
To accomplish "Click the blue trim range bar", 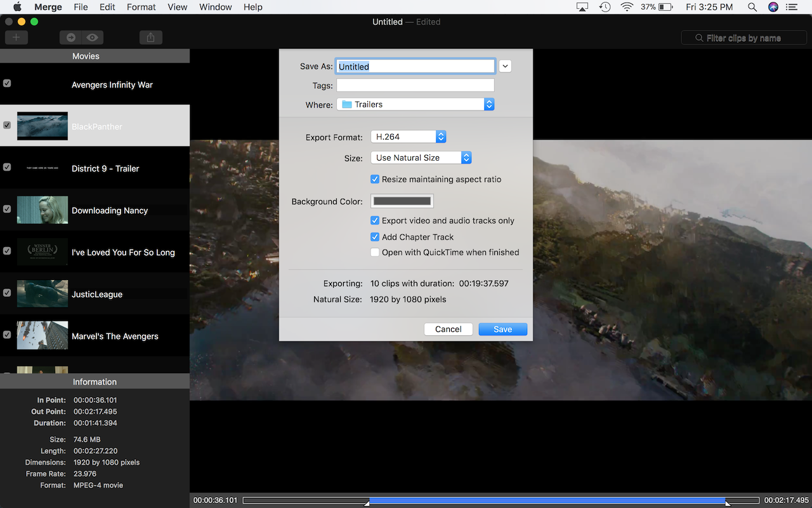I will pyautogui.click(x=547, y=500).
